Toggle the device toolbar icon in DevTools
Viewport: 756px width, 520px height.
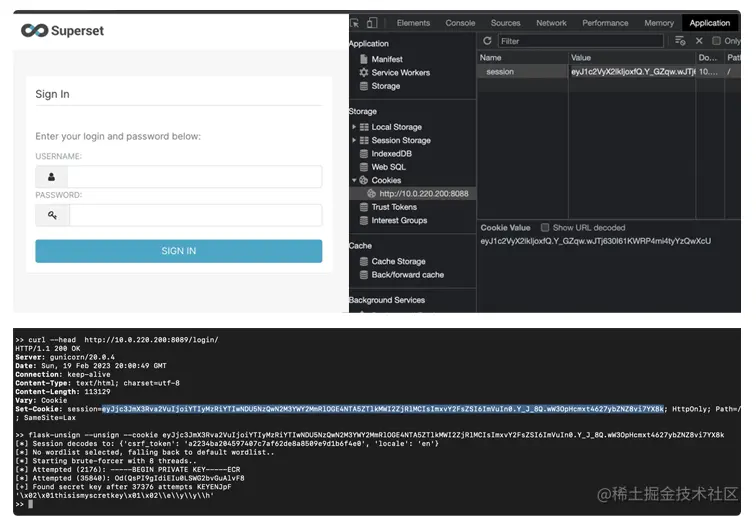click(x=372, y=23)
